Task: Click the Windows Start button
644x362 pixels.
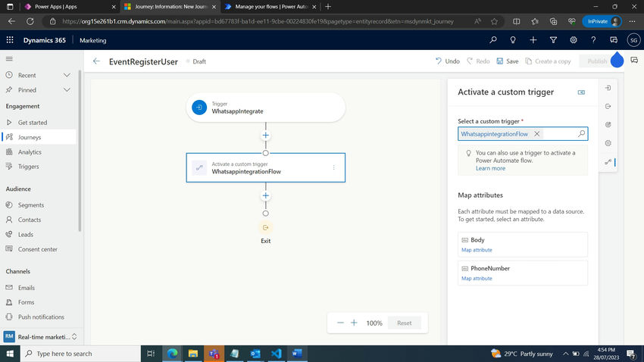Action: tap(10, 354)
